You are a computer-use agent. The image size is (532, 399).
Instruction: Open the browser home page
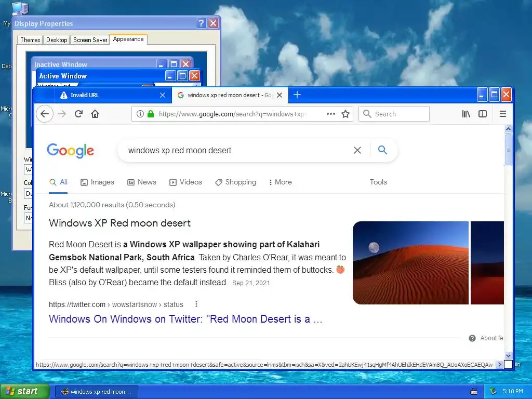coord(95,114)
